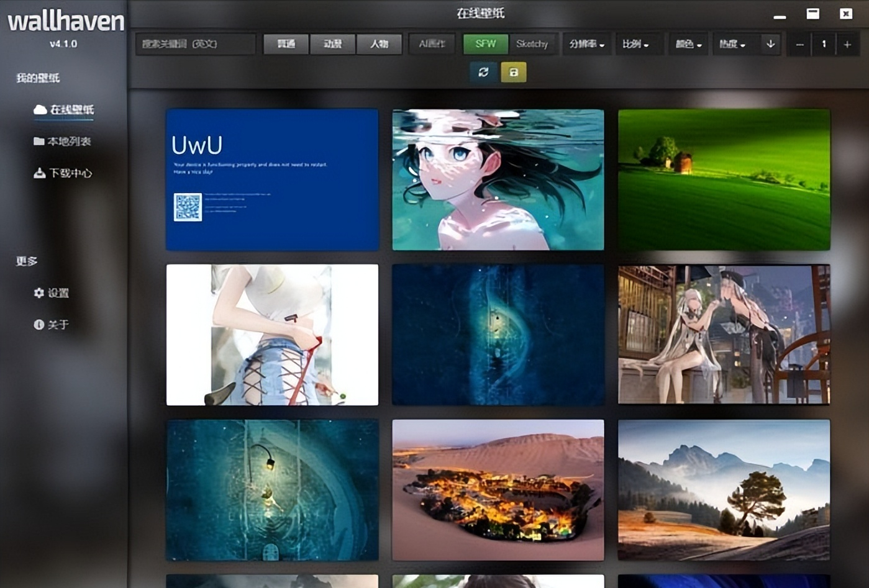Click the blue refresh icon button
869x588 pixels.
coord(483,72)
